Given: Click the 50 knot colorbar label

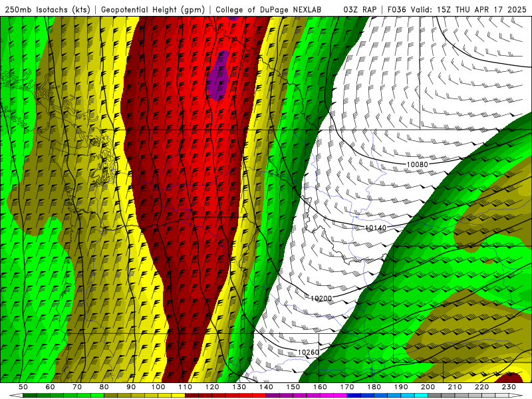Looking at the screenshot, I should click(23, 387).
